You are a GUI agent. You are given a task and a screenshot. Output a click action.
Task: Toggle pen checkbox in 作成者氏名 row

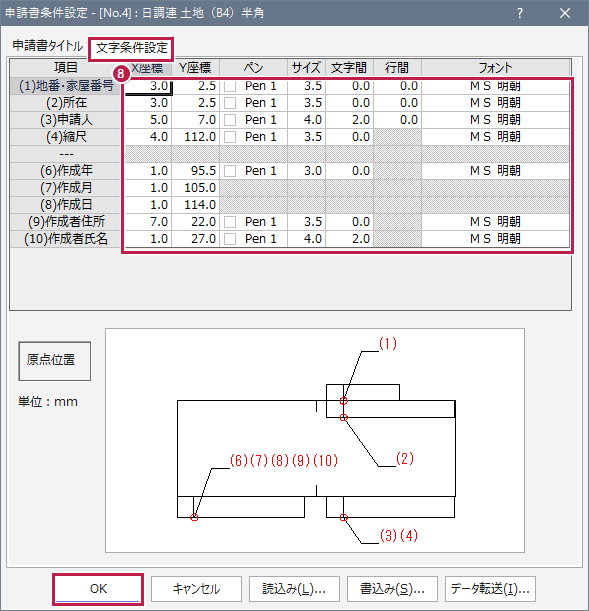pyautogui.click(x=230, y=239)
